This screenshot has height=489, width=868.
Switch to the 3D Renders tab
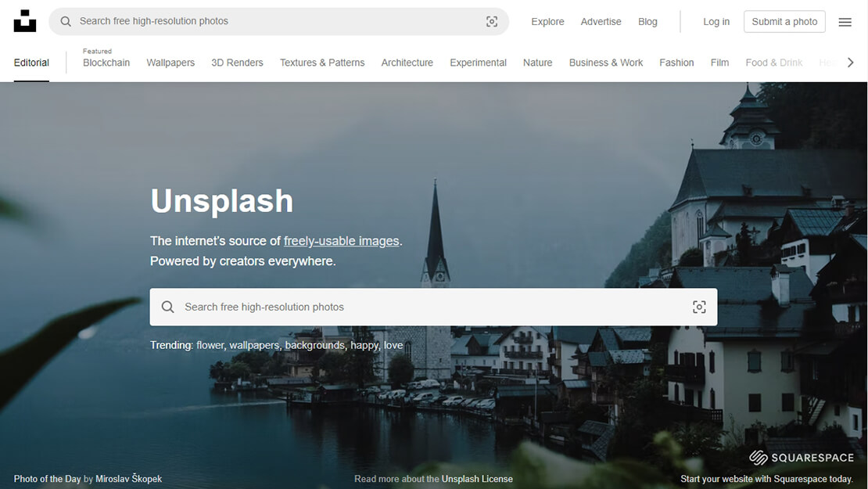pyautogui.click(x=237, y=63)
